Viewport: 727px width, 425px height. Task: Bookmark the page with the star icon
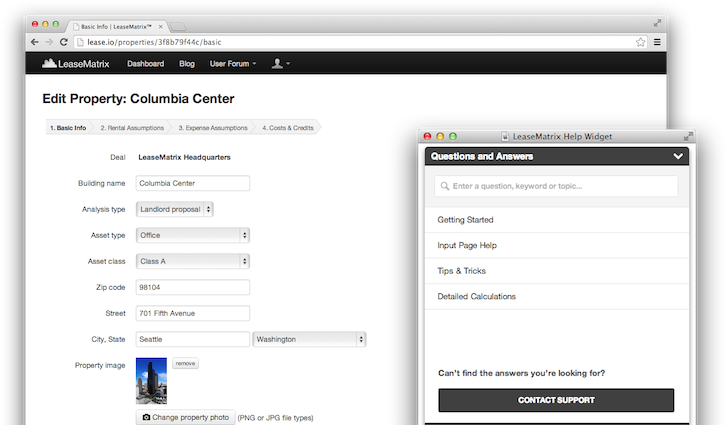click(640, 42)
